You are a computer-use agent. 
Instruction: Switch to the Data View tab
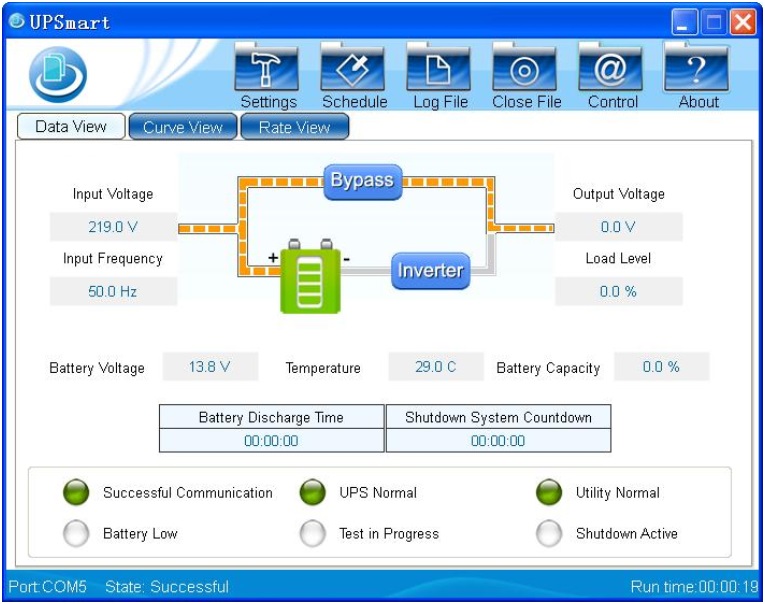[x=71, y=127]
